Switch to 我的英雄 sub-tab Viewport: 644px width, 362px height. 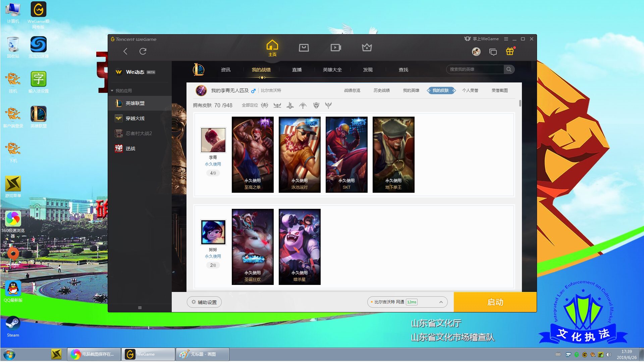(411, 90)
